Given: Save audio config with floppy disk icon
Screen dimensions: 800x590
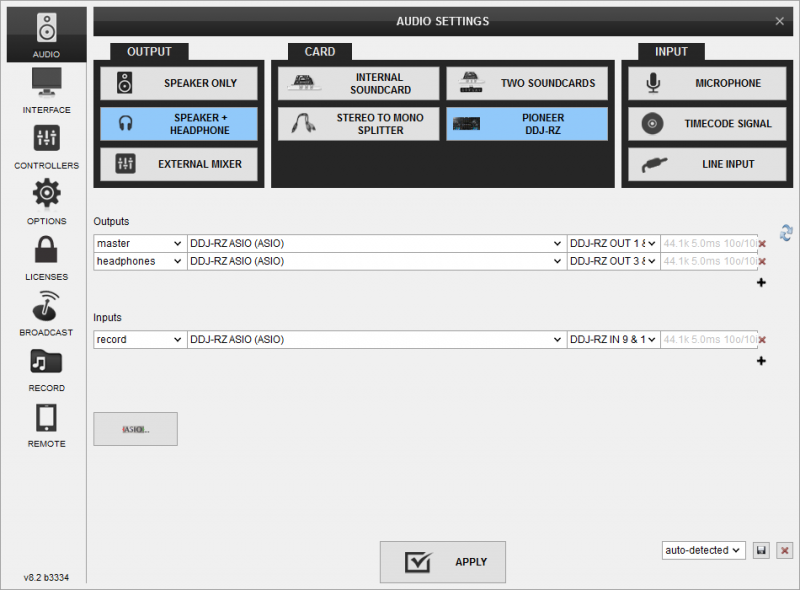Looking at the screenshot, I should (x=762, y=551).
